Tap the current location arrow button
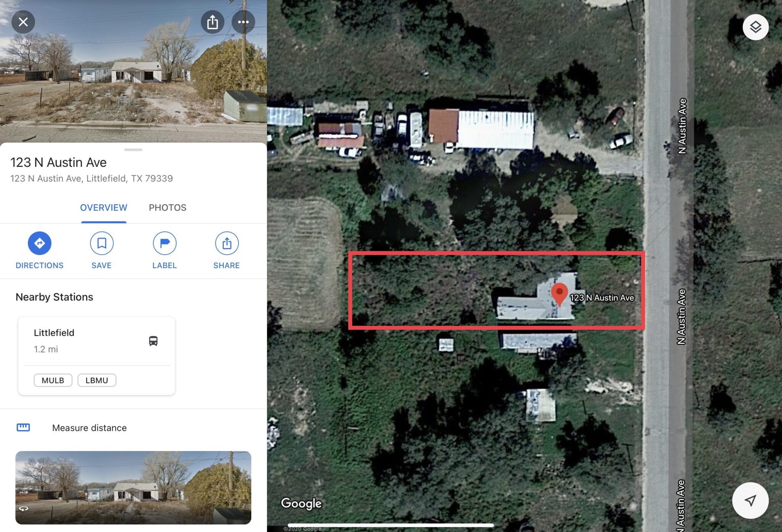 point(750,500)
